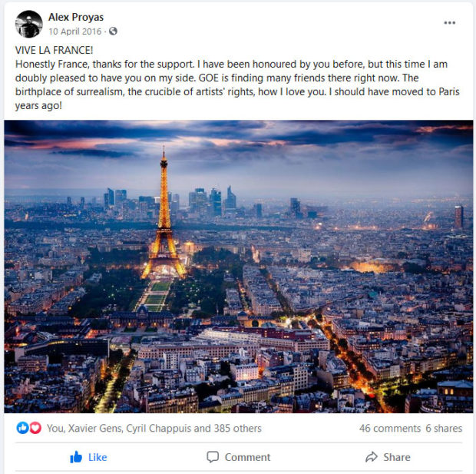Open the Alex Proyas profile name link
Image resolution: width=476 pixels, height=474 pixels.
coord(76,17)
